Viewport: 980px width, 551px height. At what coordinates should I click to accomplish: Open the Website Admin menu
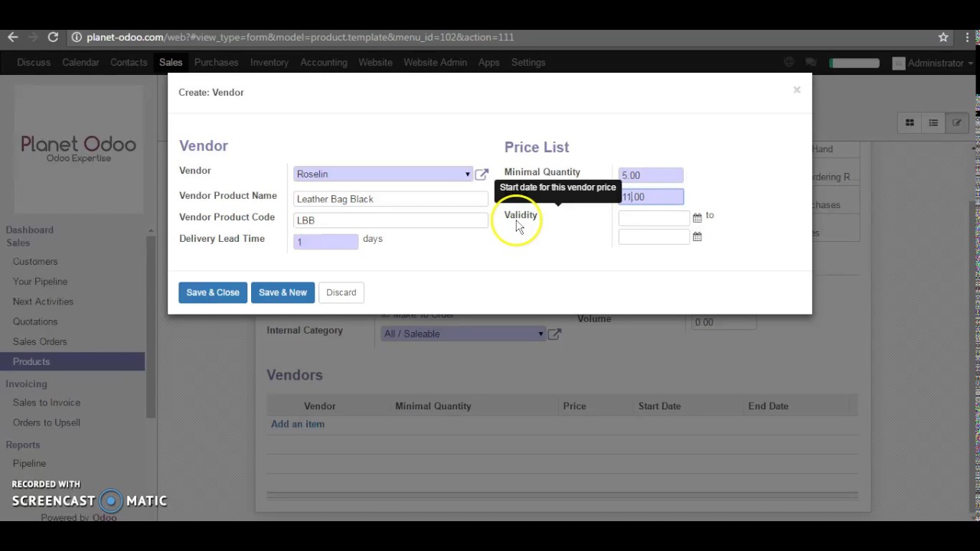point(435,63)
